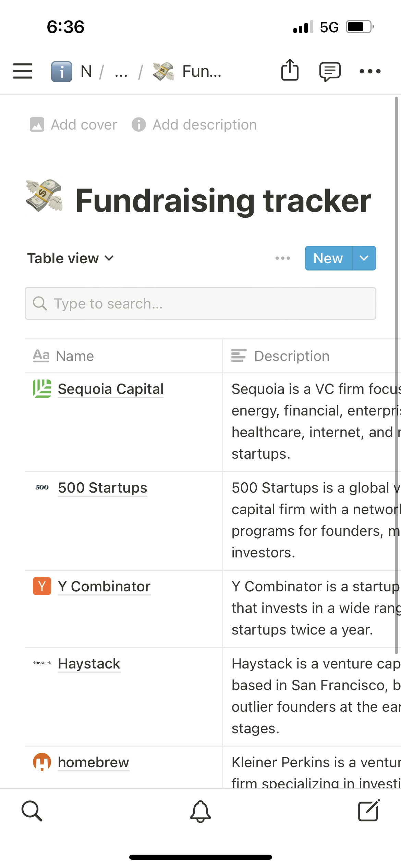The height and width of the screenshot is (868, 401).
Task: Open the top-right page options menu
Action: click(370, 71)
